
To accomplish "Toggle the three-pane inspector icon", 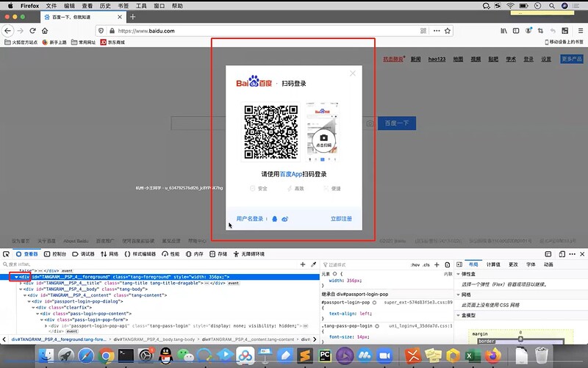I will (x=459, y=264).
